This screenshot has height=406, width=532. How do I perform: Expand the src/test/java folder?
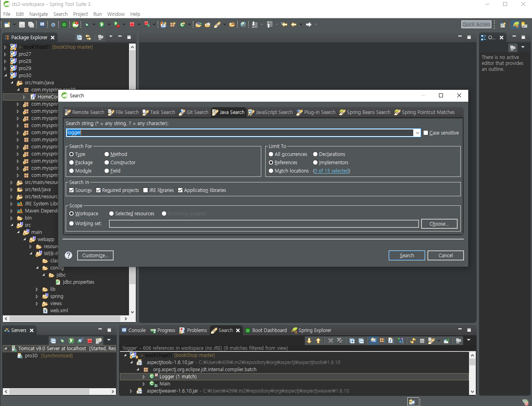click(x=12, y=190)
